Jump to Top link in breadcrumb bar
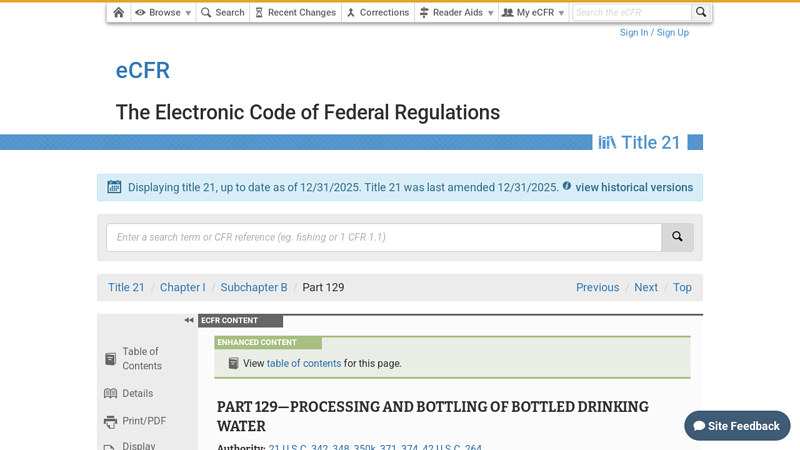The image size is (800, 450). coord(682,287)
